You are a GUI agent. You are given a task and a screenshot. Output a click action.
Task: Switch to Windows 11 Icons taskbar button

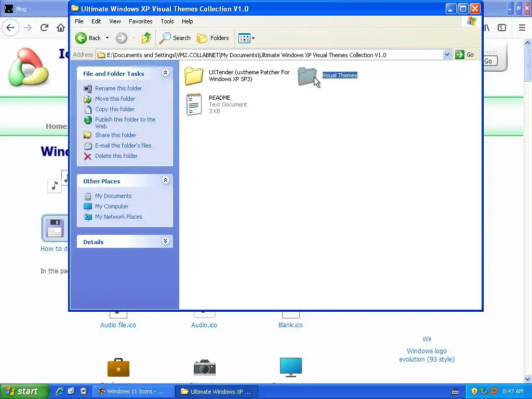pyautogui.click(x=134, y=392)
